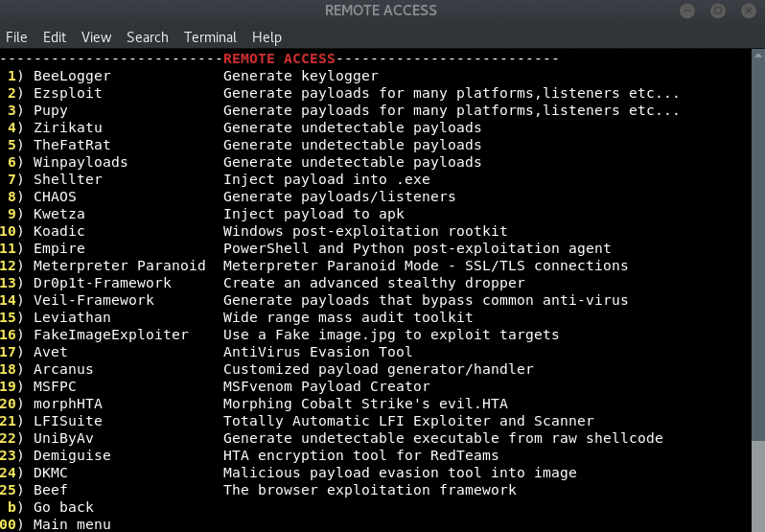Click the BeeLogger entry in the list

(x=72, y=76)
